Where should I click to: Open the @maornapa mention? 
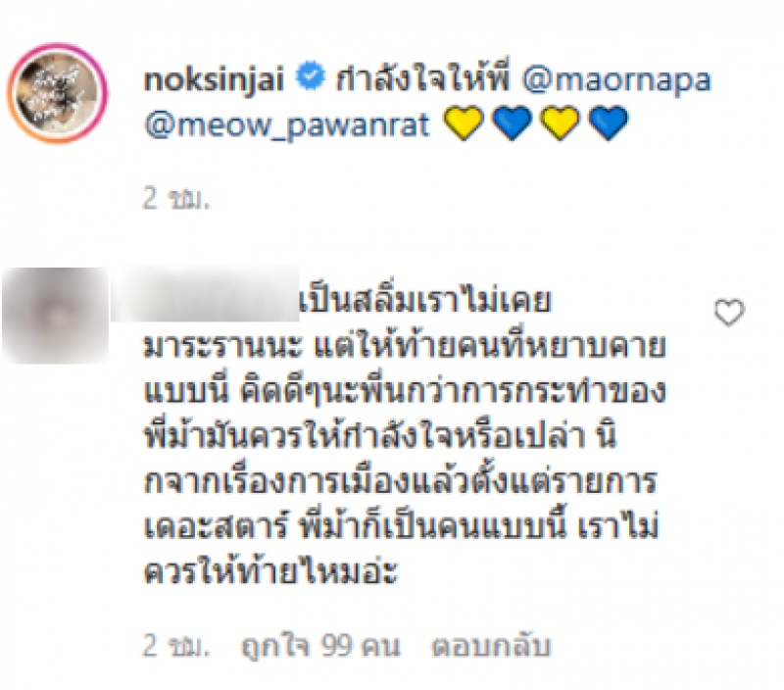point(616,81)
